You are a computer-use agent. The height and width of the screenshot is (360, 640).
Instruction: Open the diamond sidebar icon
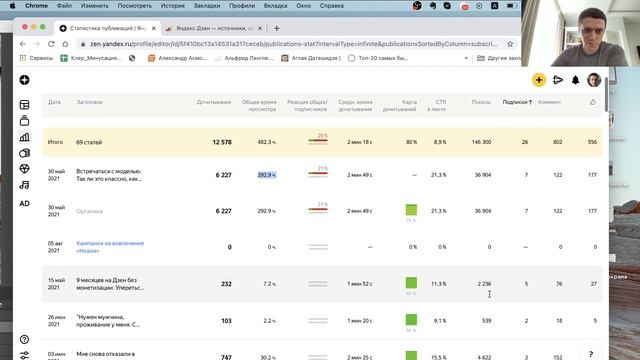[x=24, y=169]
